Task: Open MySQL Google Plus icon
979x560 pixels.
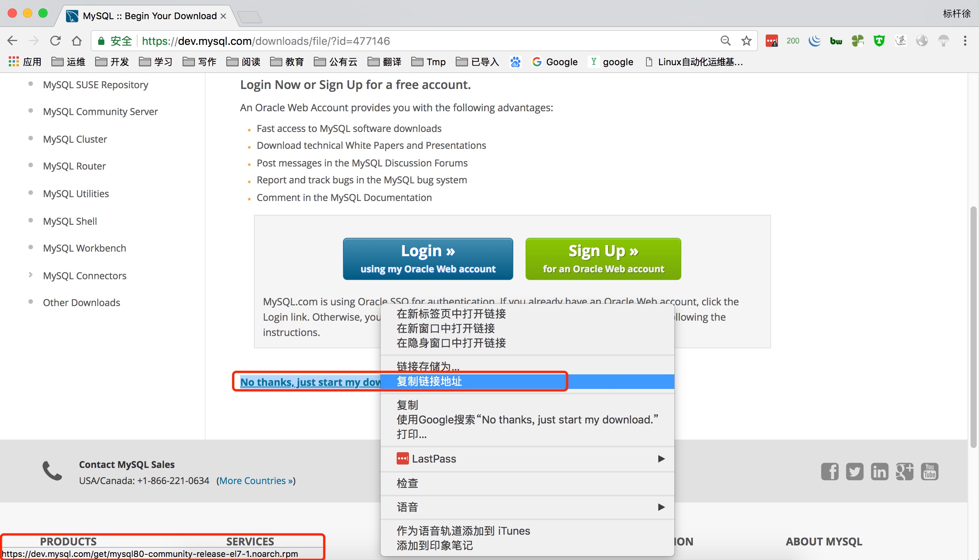Action: coord(904,471)
